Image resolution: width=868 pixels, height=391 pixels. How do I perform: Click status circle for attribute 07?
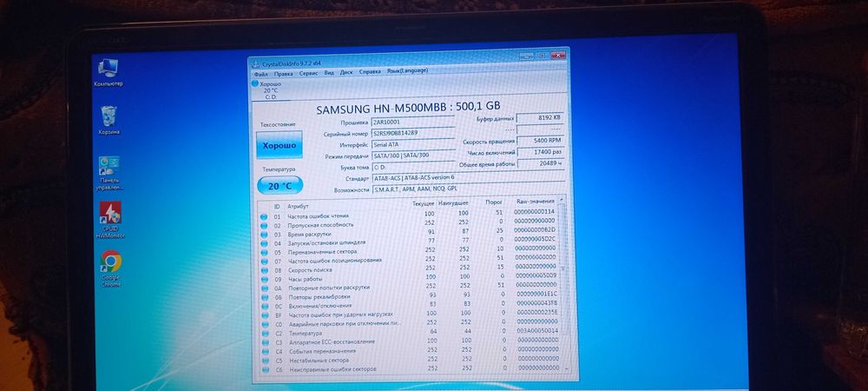coord(264,262)
